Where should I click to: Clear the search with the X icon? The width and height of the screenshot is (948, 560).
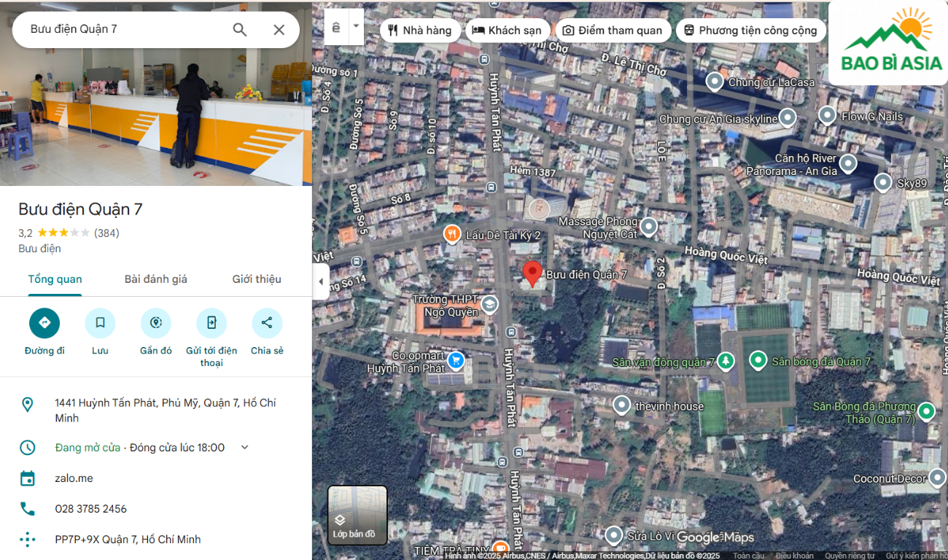(x=279, y=29)
